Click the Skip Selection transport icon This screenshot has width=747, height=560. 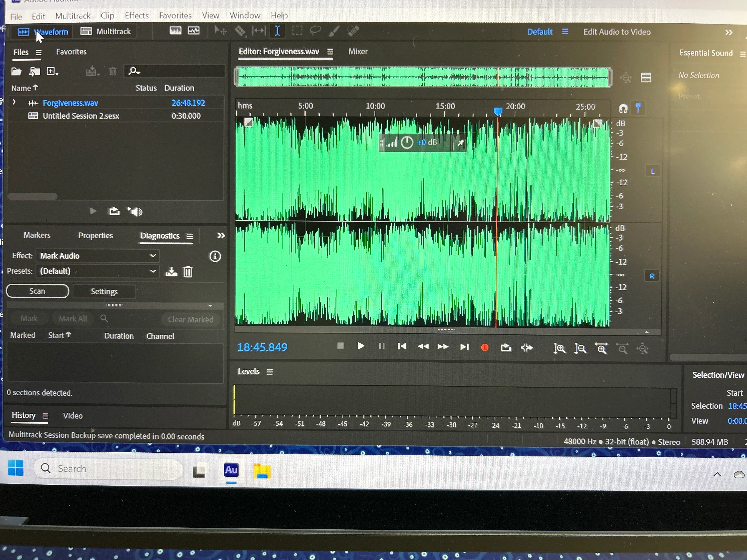[527, 348]
